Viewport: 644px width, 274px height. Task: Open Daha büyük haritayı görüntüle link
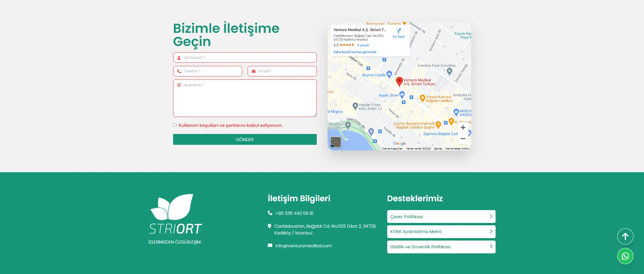tap(355, 52)
